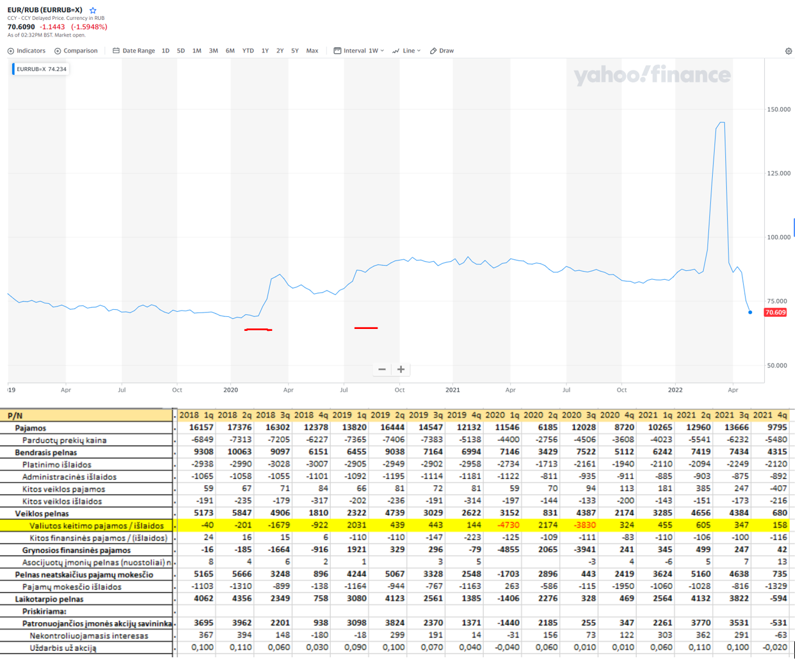Select the '2018 1q' column header
This screenshot has width=807, height=672.
coord(196,415)
